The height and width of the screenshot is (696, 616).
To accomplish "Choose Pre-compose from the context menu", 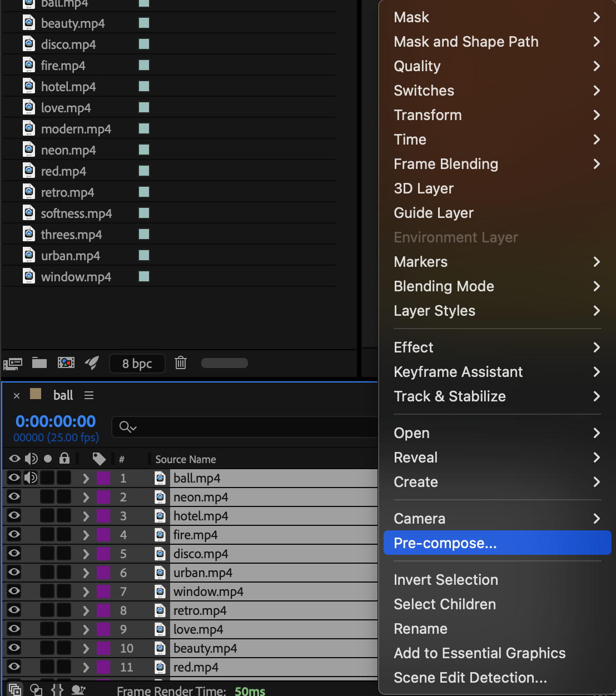I will point(445,543).
